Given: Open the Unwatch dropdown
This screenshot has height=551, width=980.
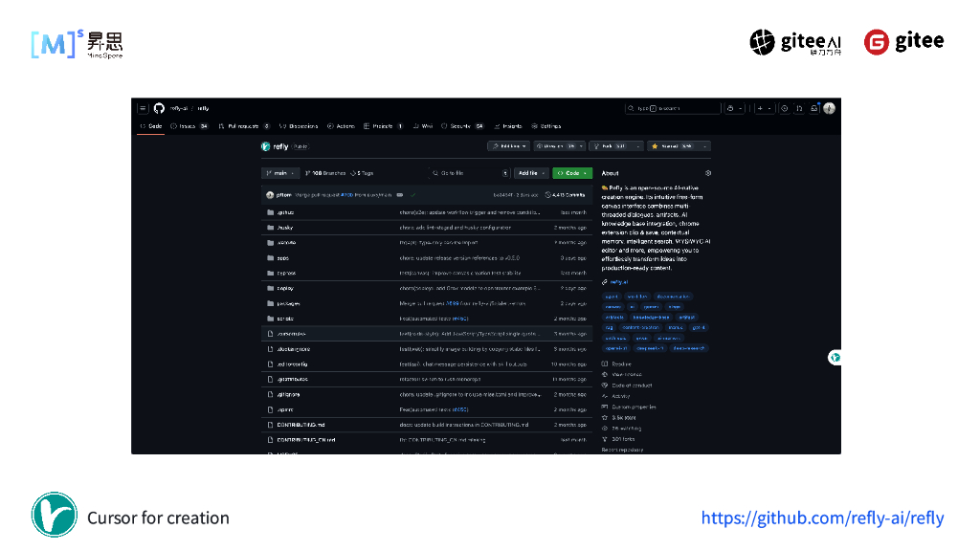Looking at the screenshot, I should tap(559, 146).
